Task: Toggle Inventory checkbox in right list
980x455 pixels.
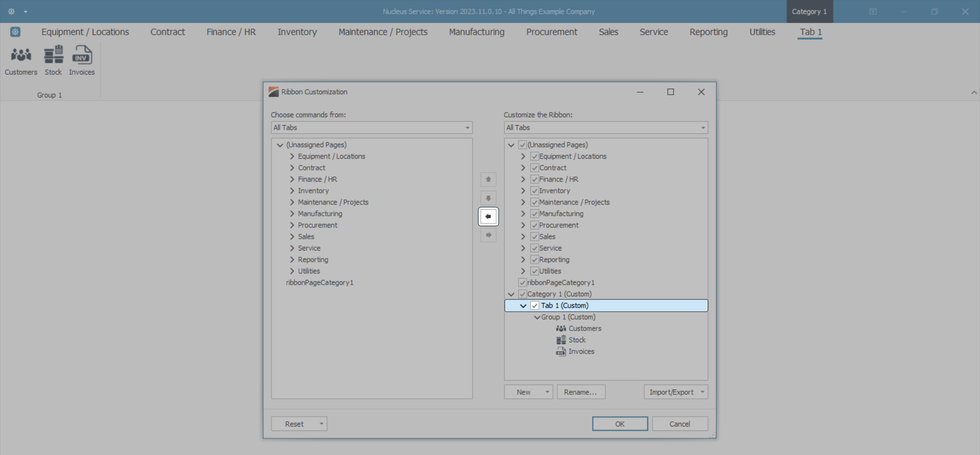Action: point(534,191)
